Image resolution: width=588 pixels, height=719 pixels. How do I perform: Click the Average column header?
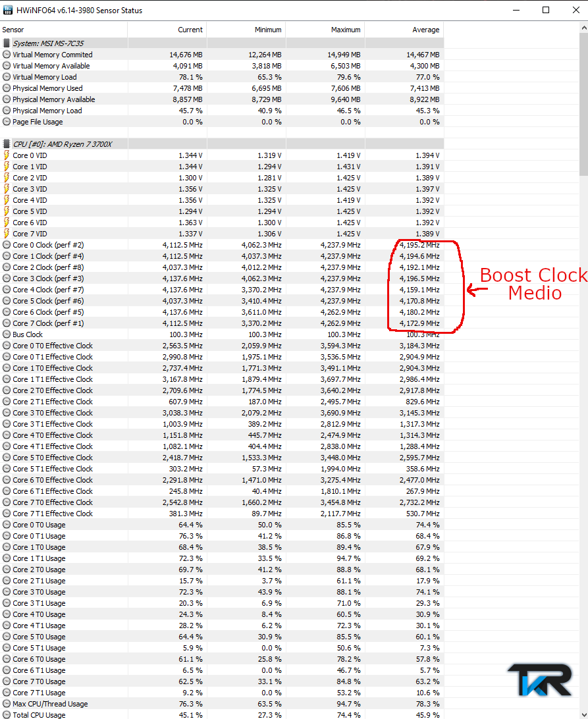click(x=404, y=30)
